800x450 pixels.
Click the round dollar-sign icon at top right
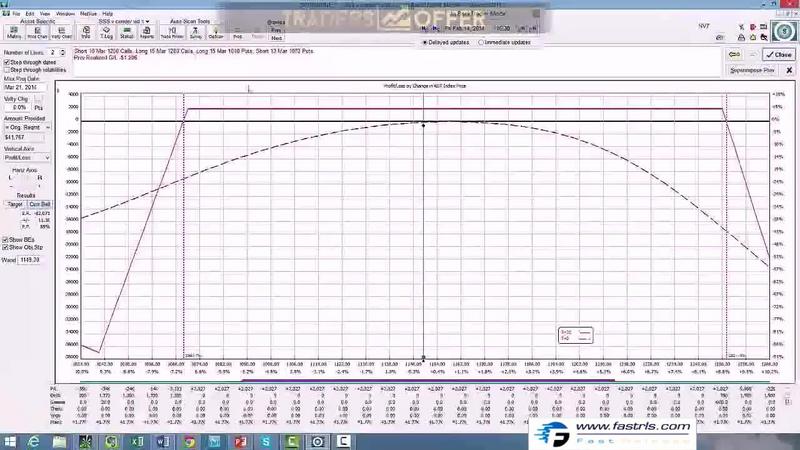(784, 32)
